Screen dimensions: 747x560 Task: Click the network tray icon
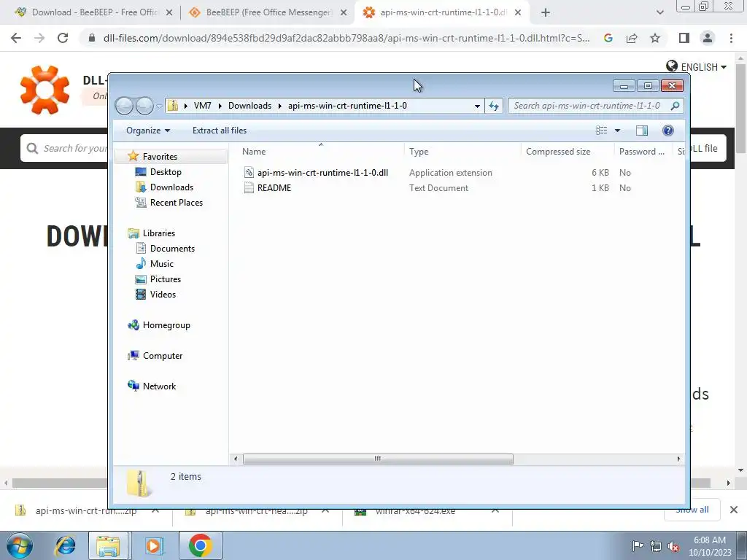656,546
